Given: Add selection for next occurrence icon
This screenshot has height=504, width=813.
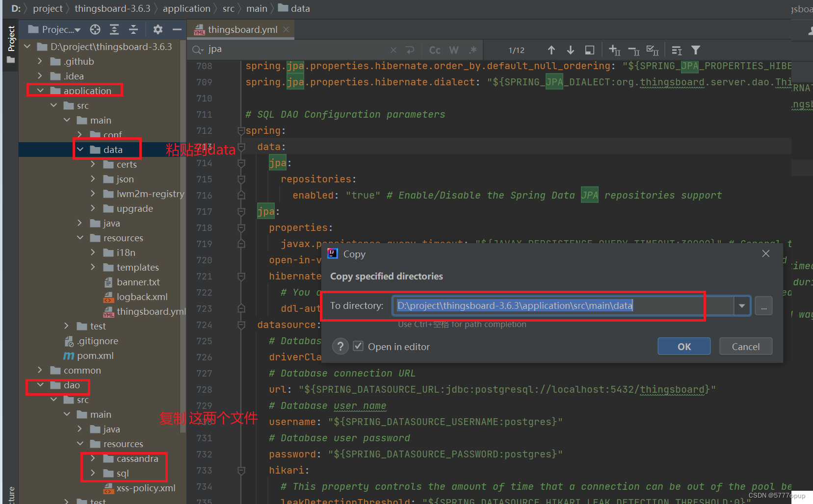Looking at the screenshot, I should point(614,50).
